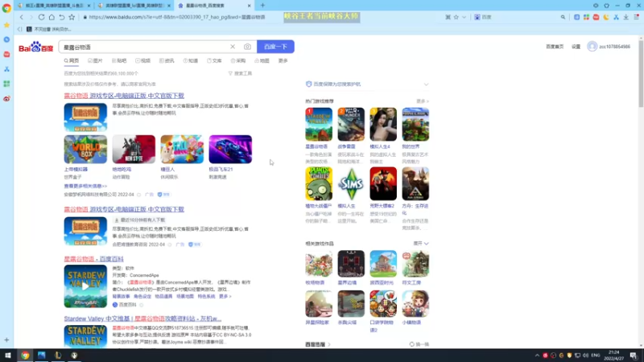This screenshot has width=644, height=362.
Task: Open a new browser tab
Action: click(263, 6)
